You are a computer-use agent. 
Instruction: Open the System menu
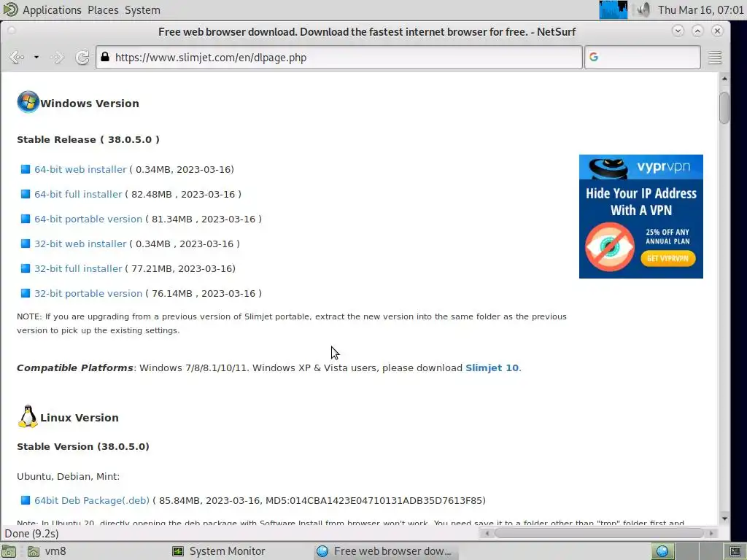[x=142, y=10]
